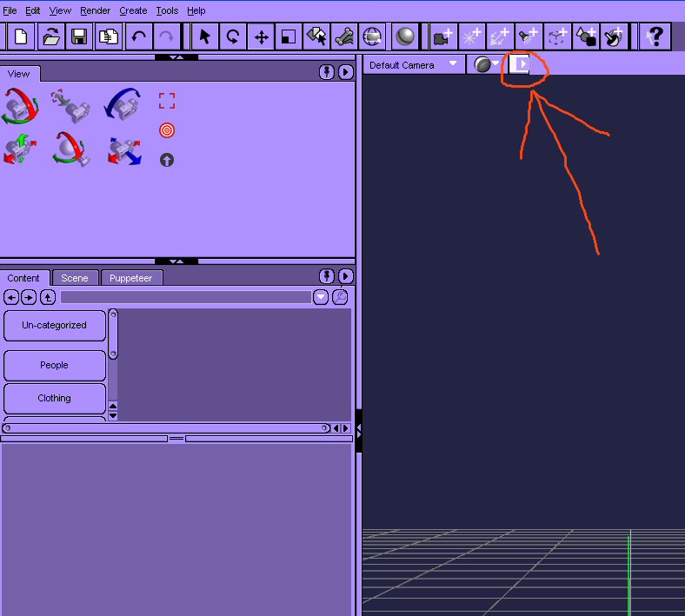Create a new spotlight
The height and width of the screenshot is (616, 685).
(529, 36)
